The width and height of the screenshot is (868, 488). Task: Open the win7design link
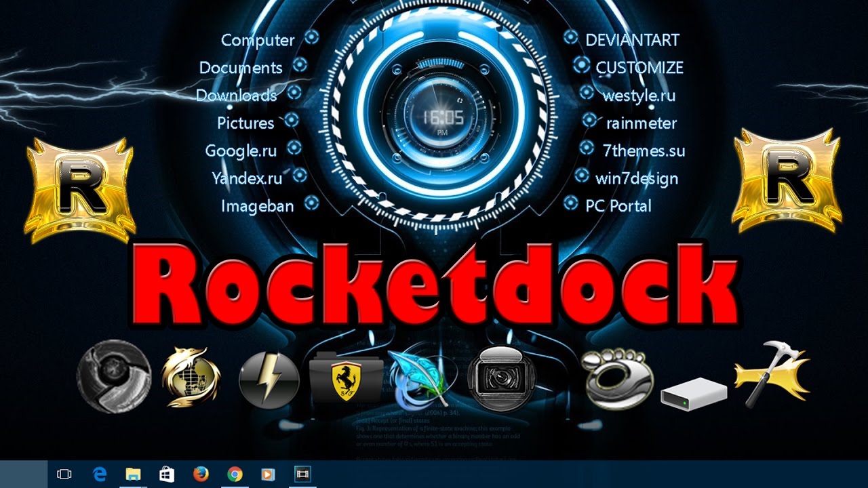tap(637, 179)
